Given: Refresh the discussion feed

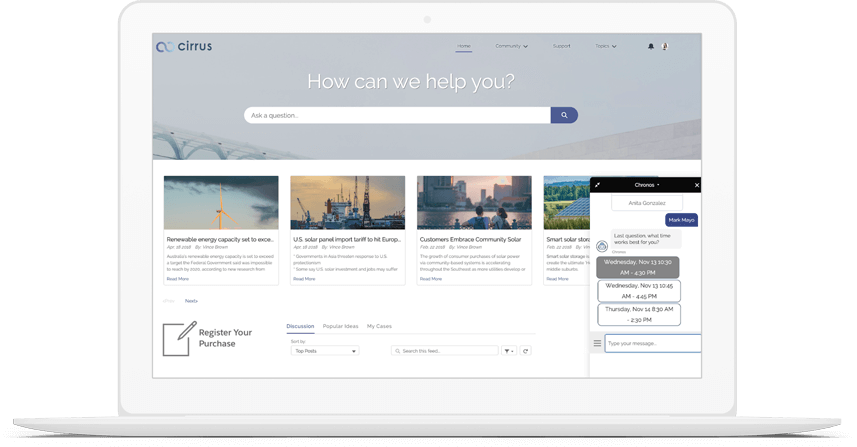Looking at the screenshot, I should coord(526,351).
